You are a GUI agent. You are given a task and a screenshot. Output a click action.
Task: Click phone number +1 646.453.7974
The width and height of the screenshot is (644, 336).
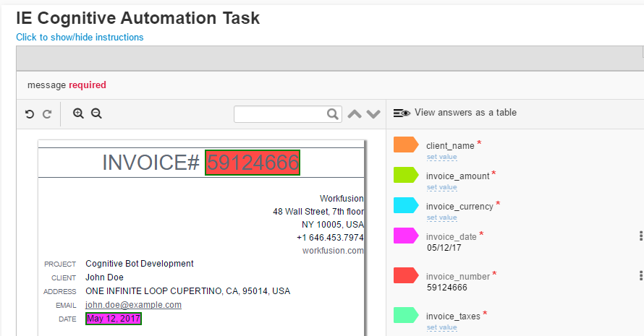click(x=330, y=238)
